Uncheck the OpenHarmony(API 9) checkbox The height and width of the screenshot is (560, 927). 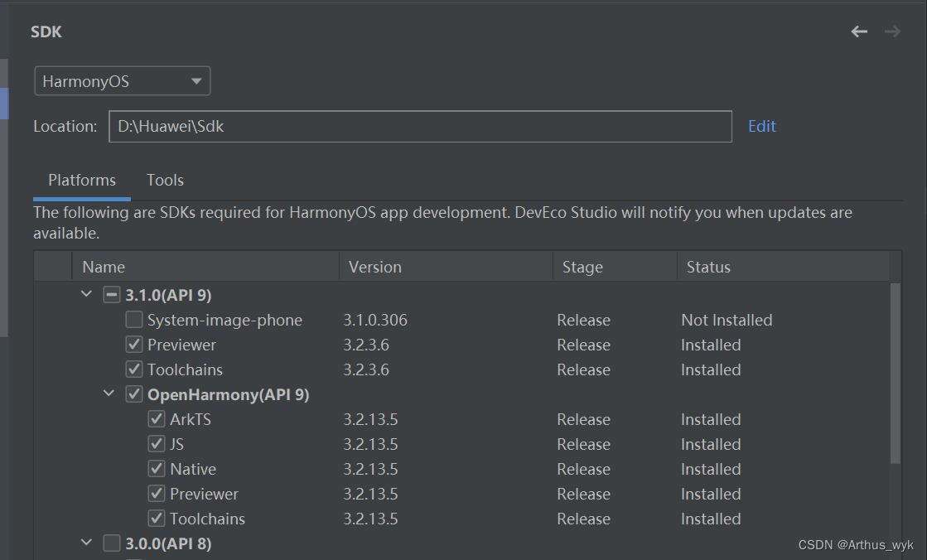[x=133, y=394]
